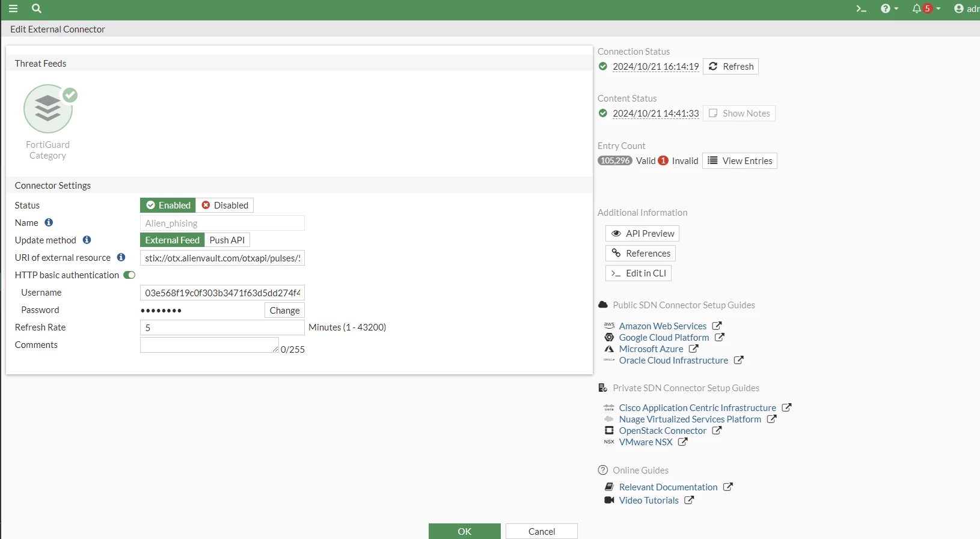Click external link icon beside Microsoft Azure
Screen dimensions: 980x539
[694, 349]
